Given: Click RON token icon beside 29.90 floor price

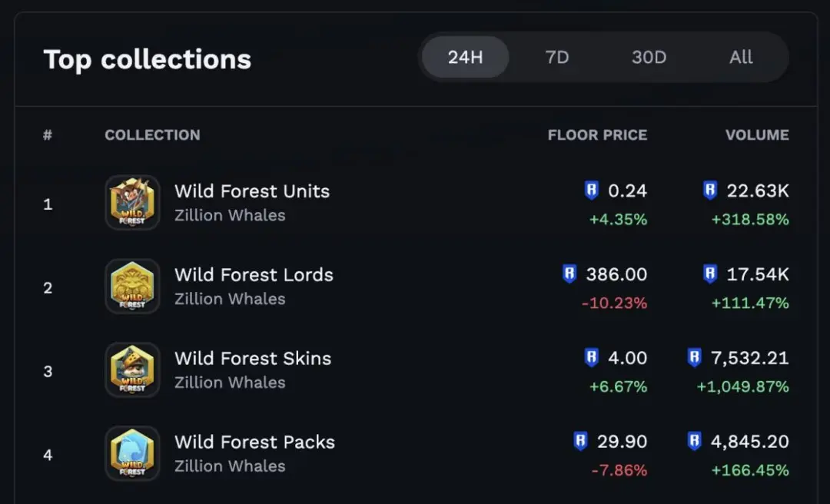Looking at the screenshot, I should [580, 441].
